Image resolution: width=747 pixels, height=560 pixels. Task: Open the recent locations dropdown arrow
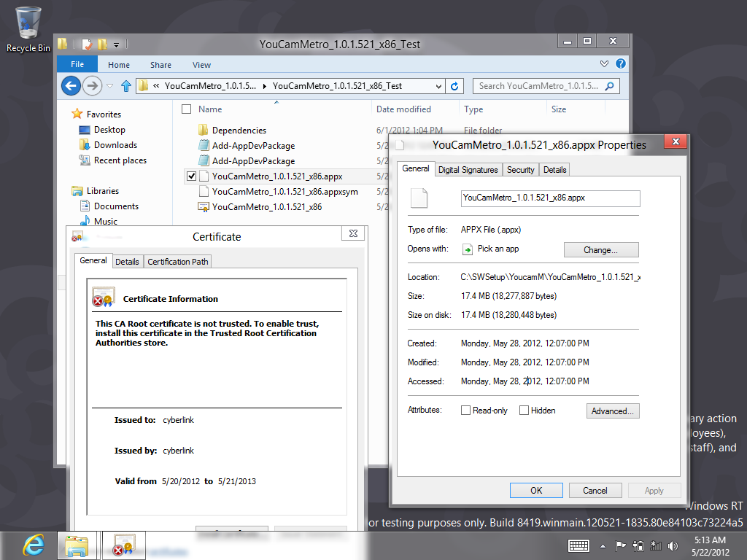pos(110,86)
